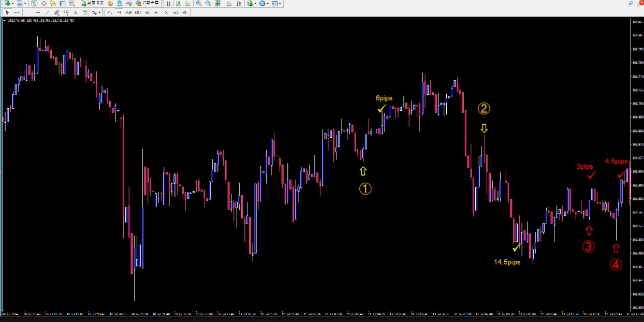Toggle the Data Window panel
Viewport: 644px width, 322px height.
[x=43, y=3]
